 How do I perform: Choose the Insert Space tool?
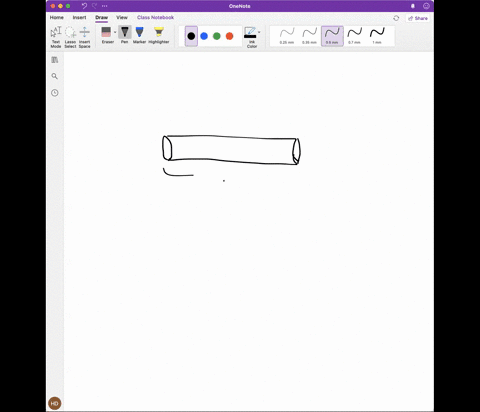(x=85, y=37)
